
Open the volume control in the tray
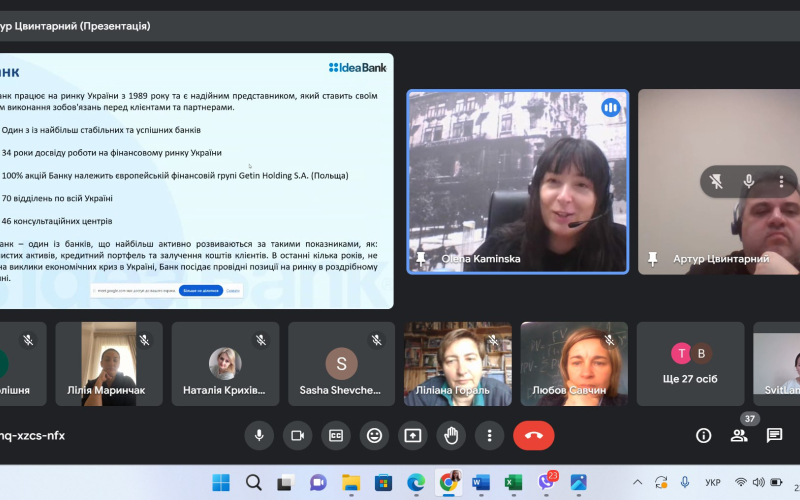(758, 482)
